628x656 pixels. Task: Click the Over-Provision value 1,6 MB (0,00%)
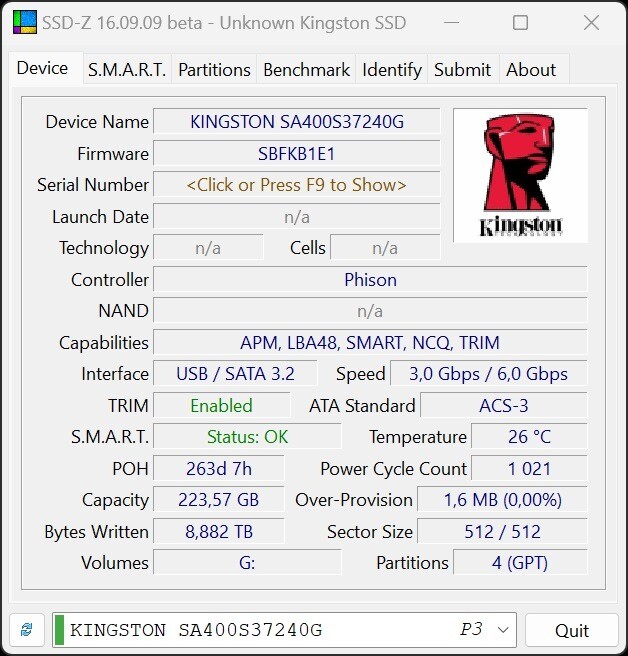coord(502,500)
